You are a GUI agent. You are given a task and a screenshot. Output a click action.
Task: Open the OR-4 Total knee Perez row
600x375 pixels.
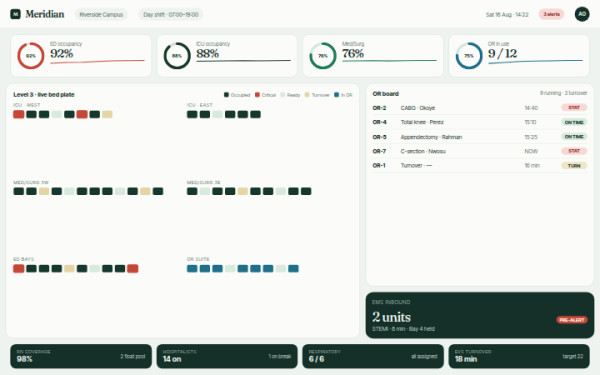click(479, 122)
